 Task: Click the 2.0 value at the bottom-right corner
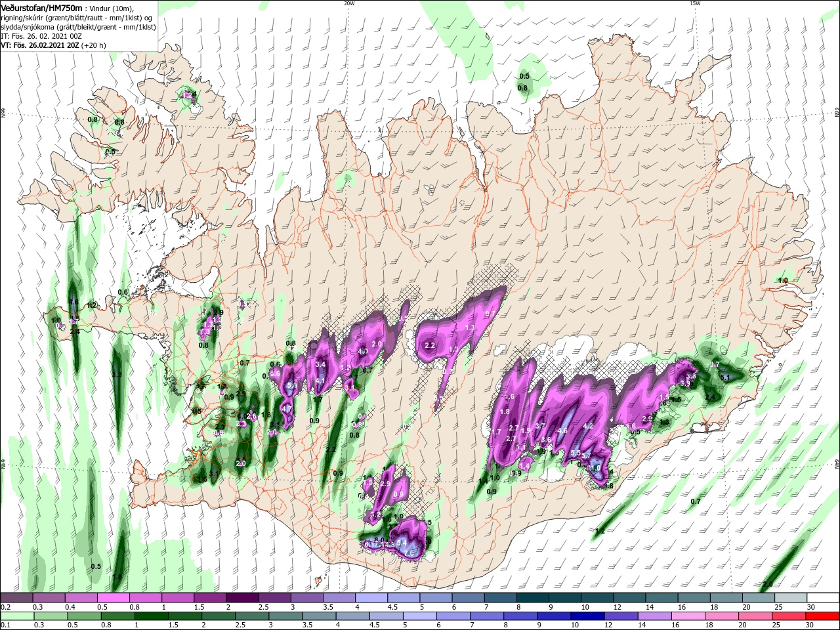[768, 584]
